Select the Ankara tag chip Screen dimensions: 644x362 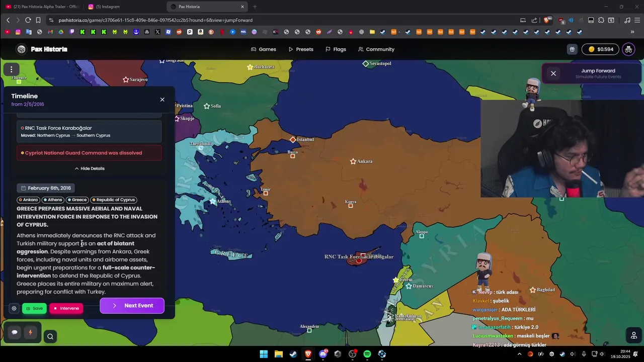click(28, 200)
